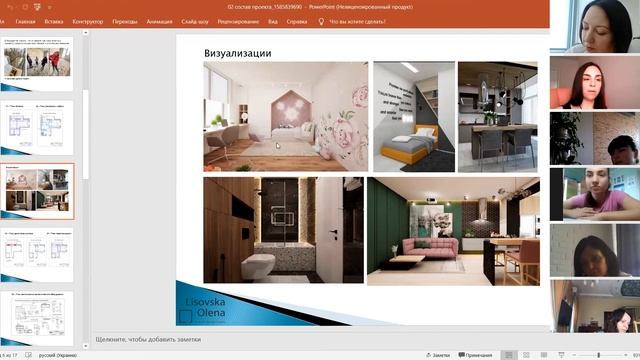The height and width of the screenshot is (360, 640).
Task: Click the up arrow of the slide panel scrollbar
Action: [85, 33]
